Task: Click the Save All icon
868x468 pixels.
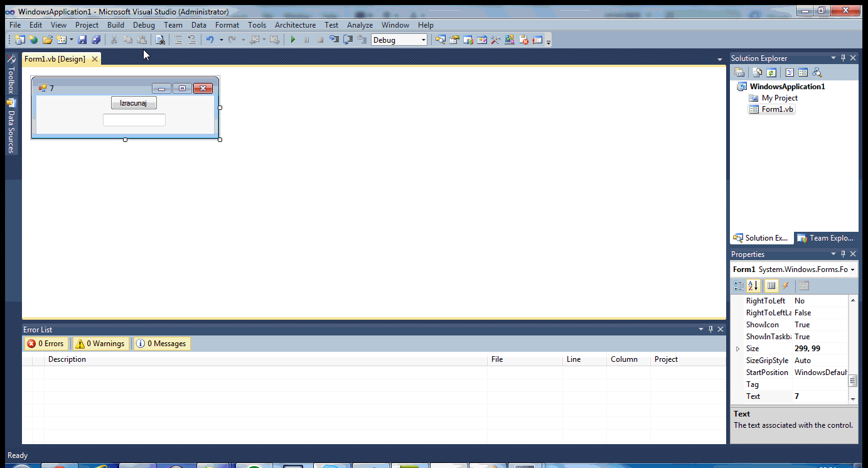Action: click(96, 40)
